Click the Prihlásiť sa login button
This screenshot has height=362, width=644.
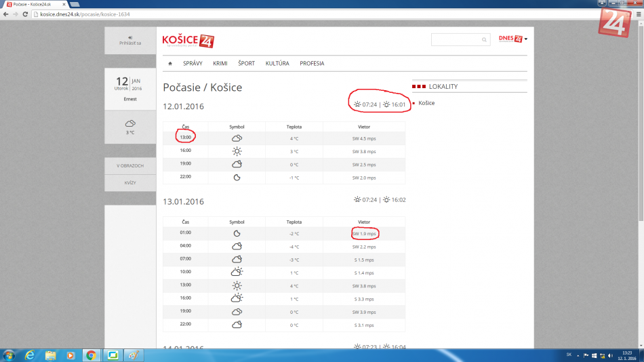[x=129, y=41]
